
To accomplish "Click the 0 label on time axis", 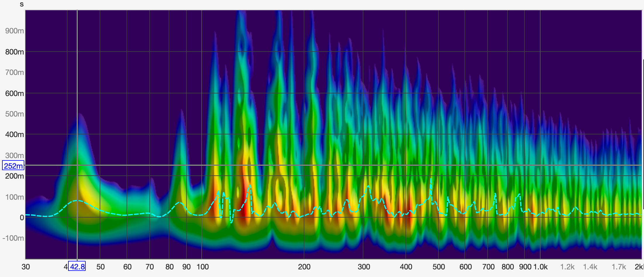I will [22, 218].
